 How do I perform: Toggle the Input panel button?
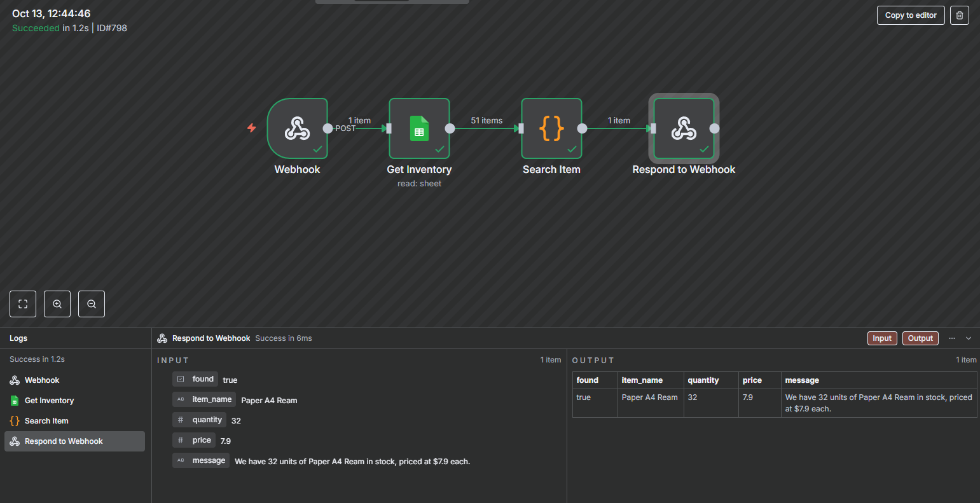coord(882,338)
